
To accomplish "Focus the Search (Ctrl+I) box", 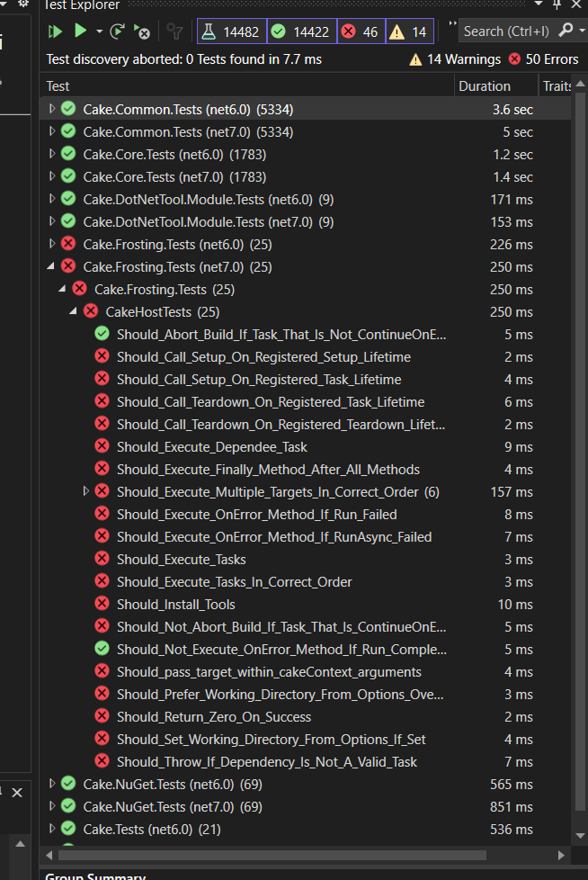I will point(506,31).
